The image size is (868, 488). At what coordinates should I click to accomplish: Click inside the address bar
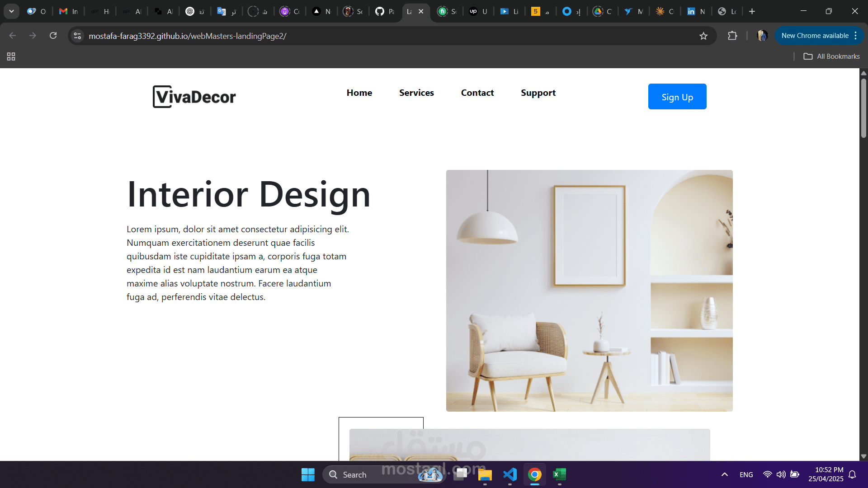[316, 36]
